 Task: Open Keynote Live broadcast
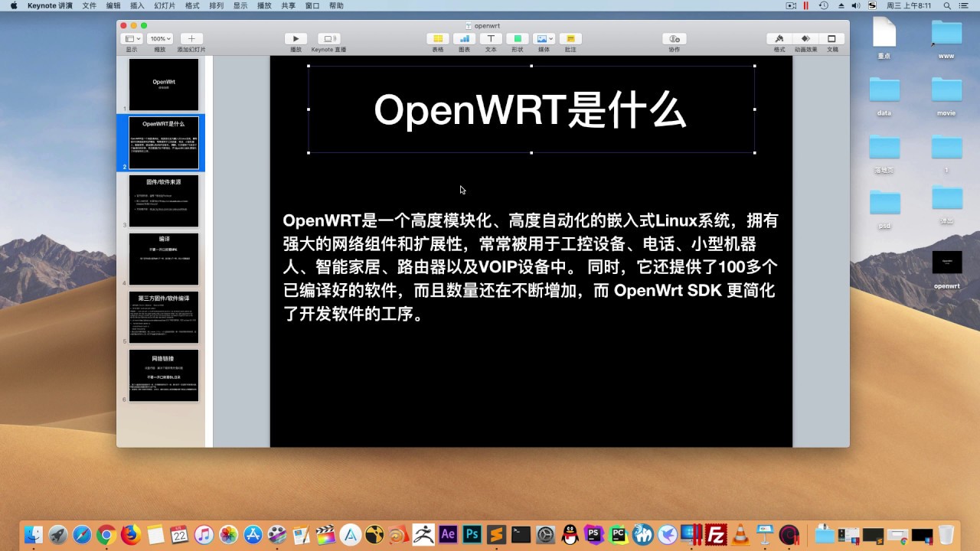(328, 39)
